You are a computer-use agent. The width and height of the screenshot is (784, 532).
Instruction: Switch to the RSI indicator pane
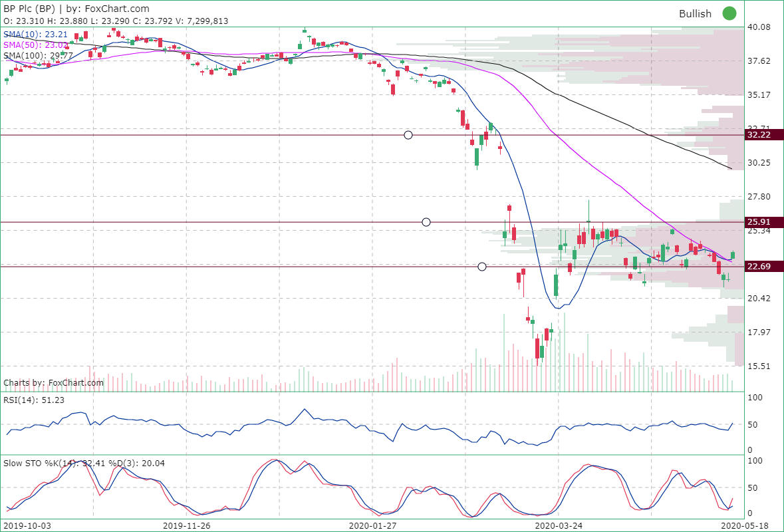pyautogui.click(x=366, y=422)
